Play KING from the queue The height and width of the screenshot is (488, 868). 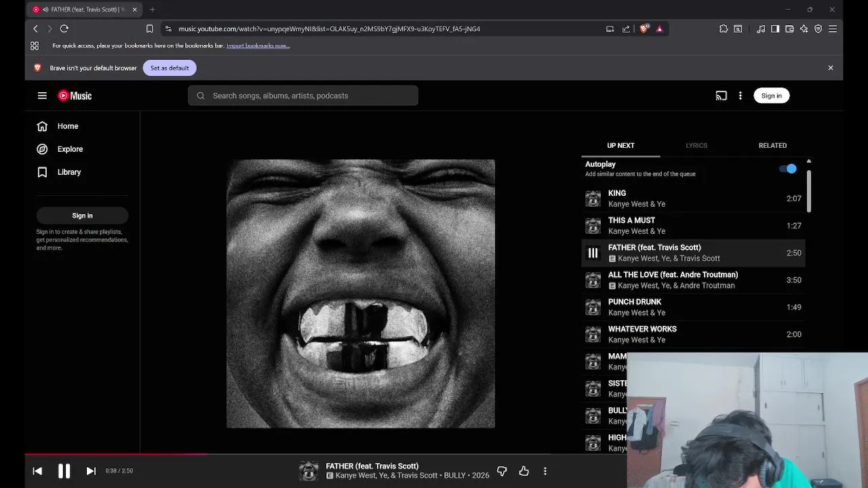click(693, 199)
